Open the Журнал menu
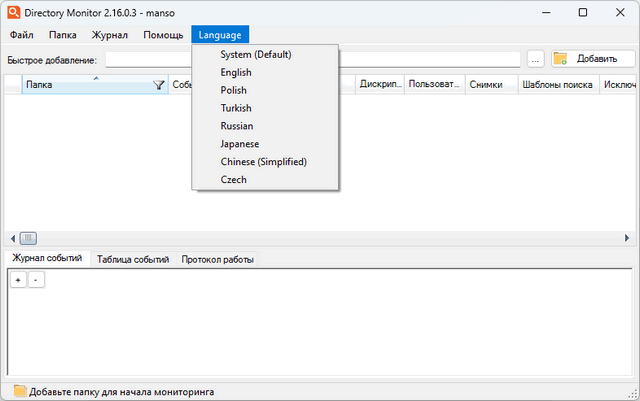This screenshot has width=640, height=401. (x=109, y=35)
